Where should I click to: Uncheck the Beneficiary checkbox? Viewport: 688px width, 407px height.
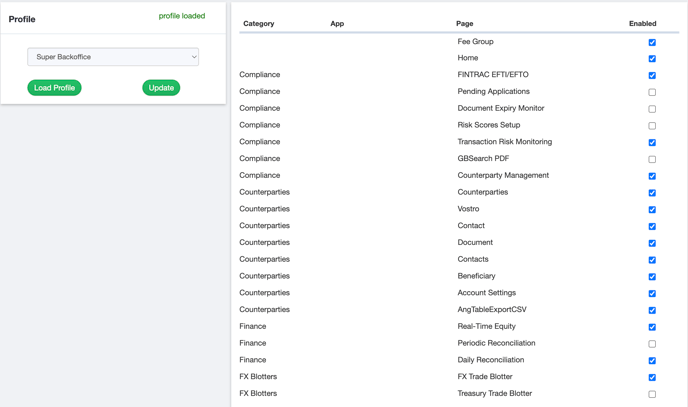point(652,277)
